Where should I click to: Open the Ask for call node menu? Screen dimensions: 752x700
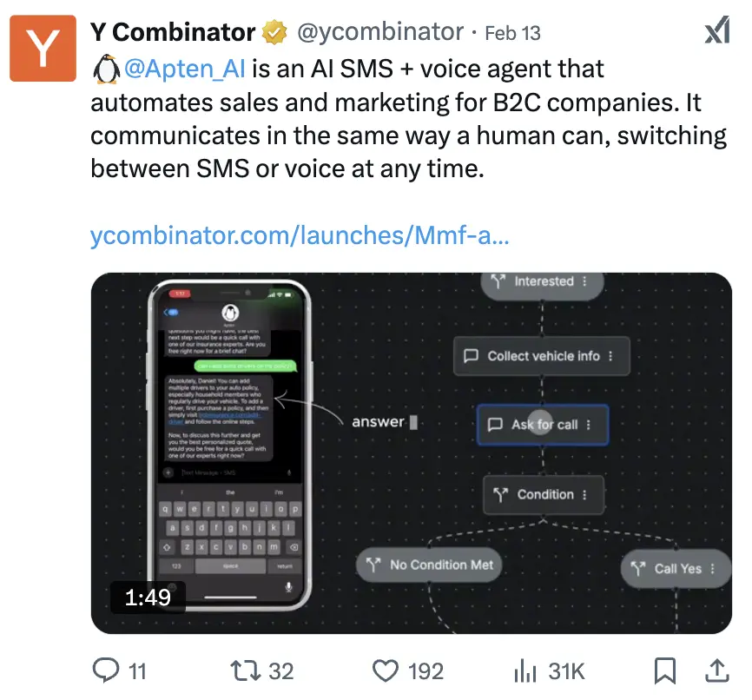pos(589,425)
